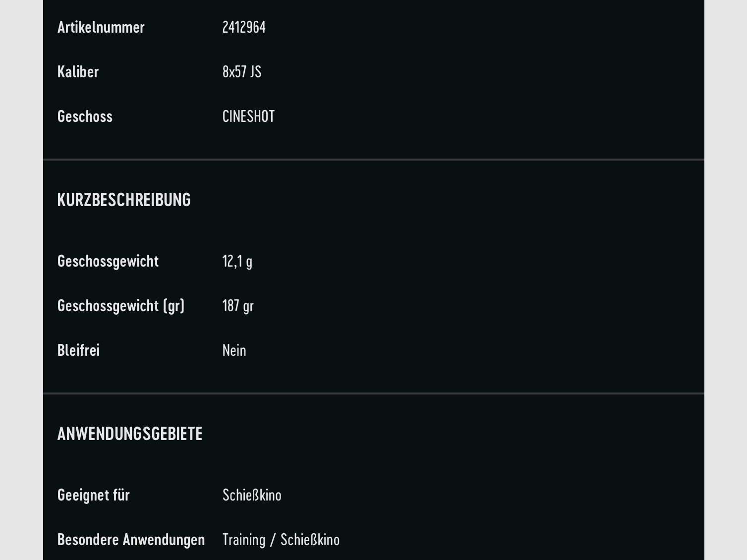Click the Besondere Anwendungen label
This screenshot has width=747, height=560.
pyautogui.click(x=131, y=540)
